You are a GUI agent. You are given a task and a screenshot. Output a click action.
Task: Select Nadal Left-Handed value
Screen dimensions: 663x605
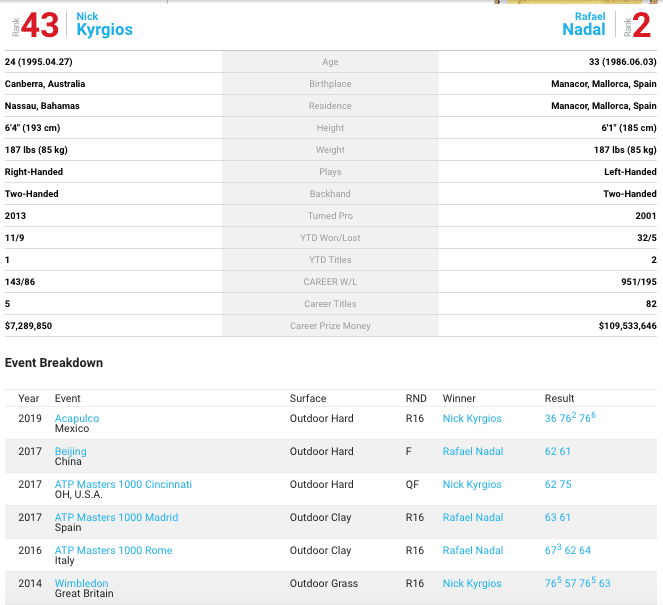tap(630, 172)
